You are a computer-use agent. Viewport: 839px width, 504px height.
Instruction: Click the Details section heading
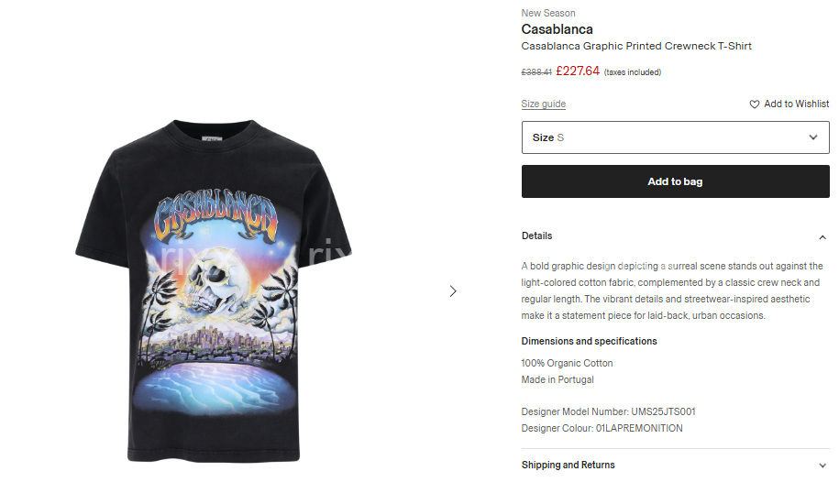pos(536,236)
